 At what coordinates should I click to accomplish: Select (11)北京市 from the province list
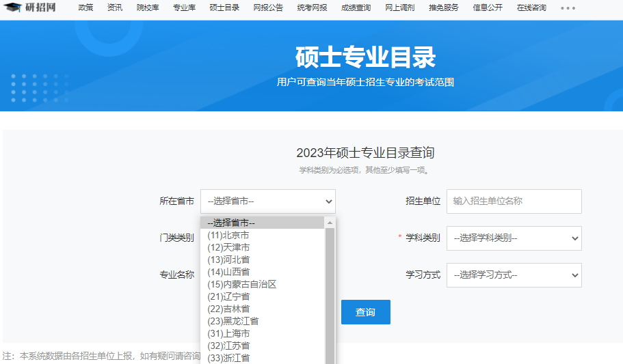[x=228, y=235]
